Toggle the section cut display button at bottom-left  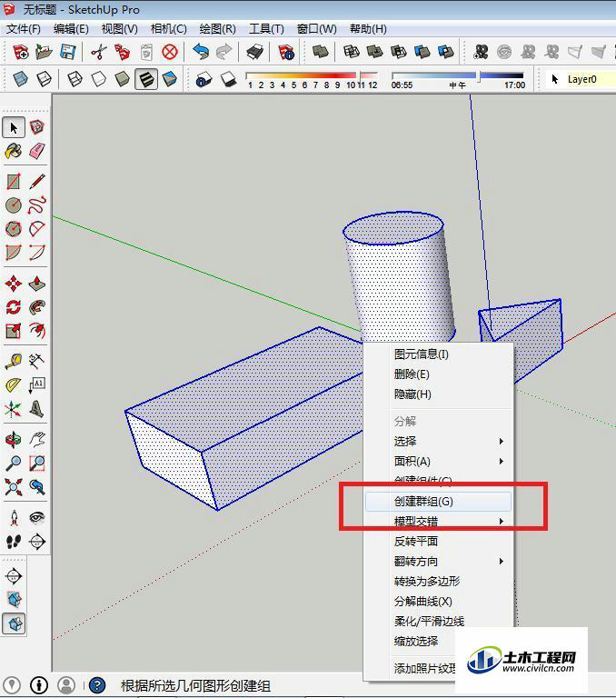[14, 623]
